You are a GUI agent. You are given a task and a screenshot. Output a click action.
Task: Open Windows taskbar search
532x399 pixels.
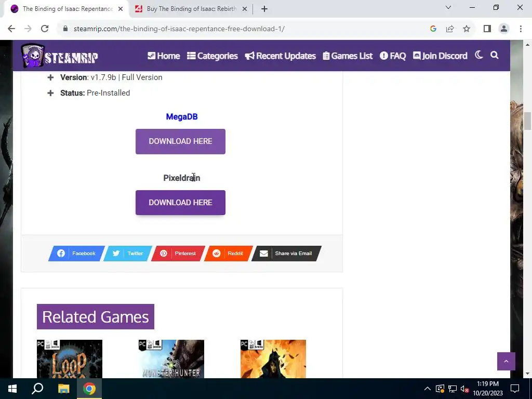pos(37,389)
